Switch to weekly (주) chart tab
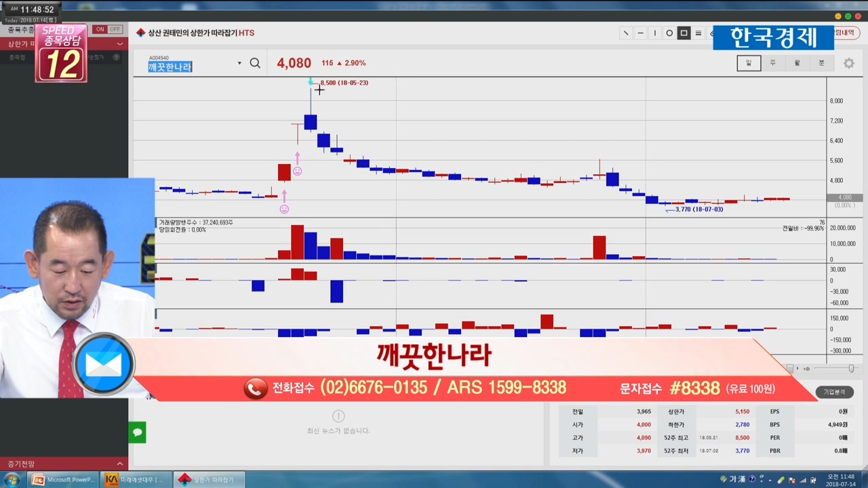Image resolution: width=868 pixels, height=488 pixels. tap(772, 63)
